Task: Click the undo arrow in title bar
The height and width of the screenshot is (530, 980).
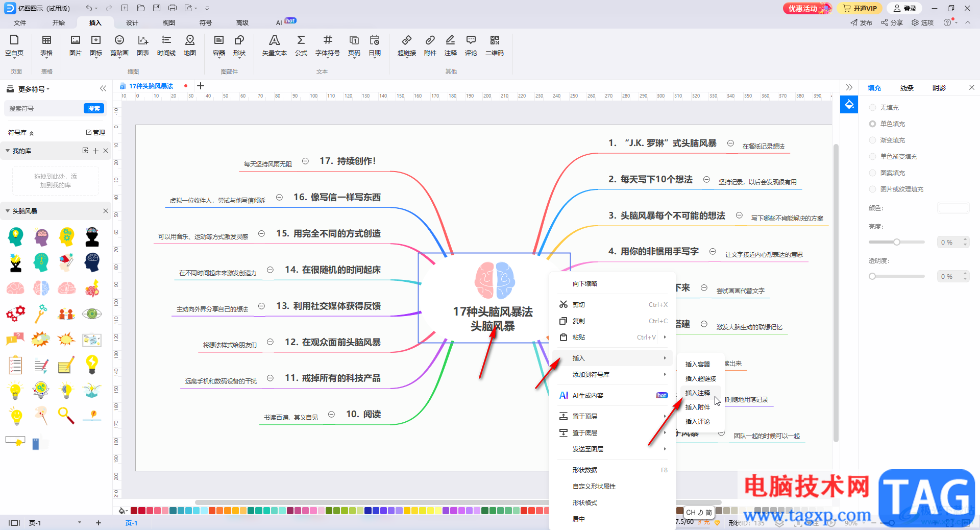Action: click(89, 8)
